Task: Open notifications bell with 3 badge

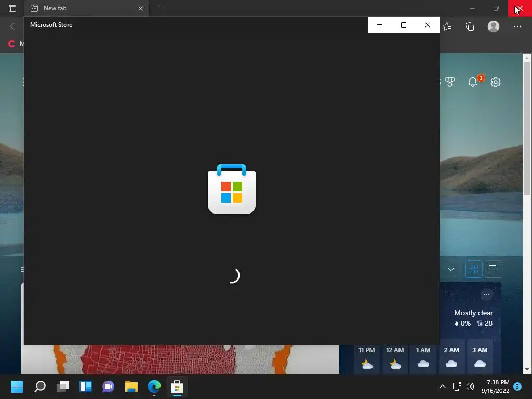Action: pyautogui.click(x=473, y=82)
